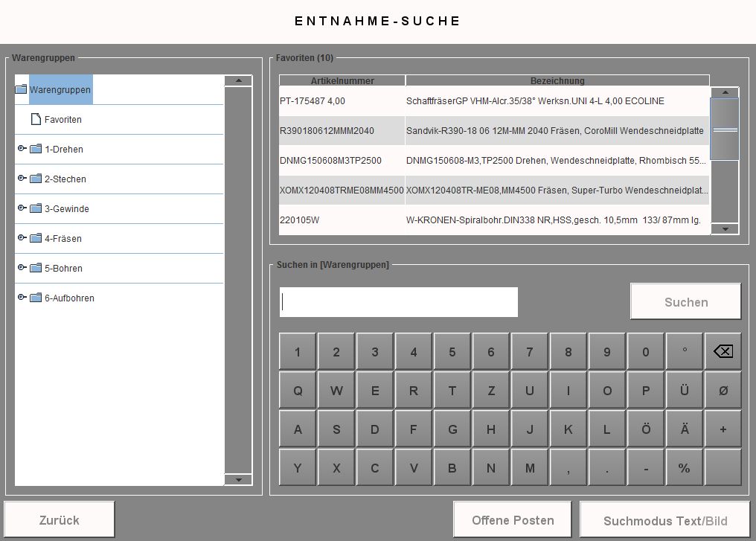Tap the P key on keyboard

tap(646, 390)
